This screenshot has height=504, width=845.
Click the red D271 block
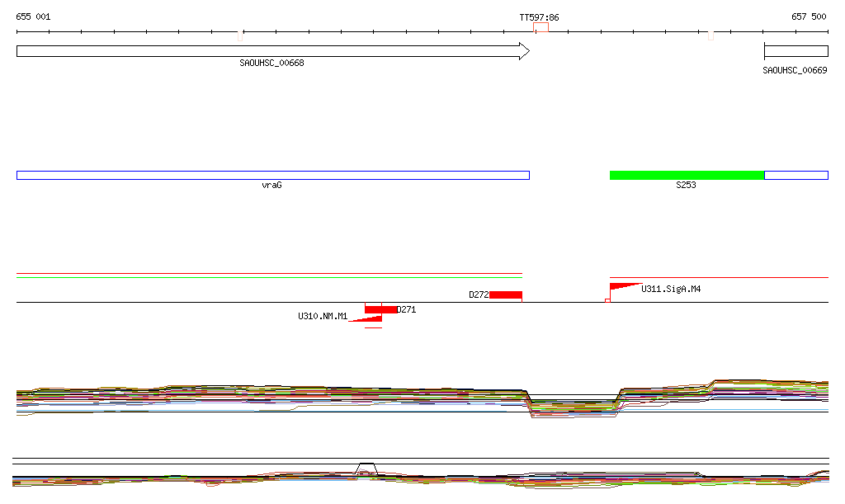click(380, 309)
